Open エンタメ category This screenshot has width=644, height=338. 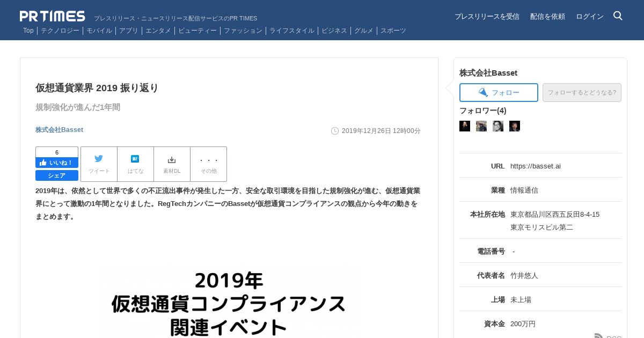[x=158, y=31]
